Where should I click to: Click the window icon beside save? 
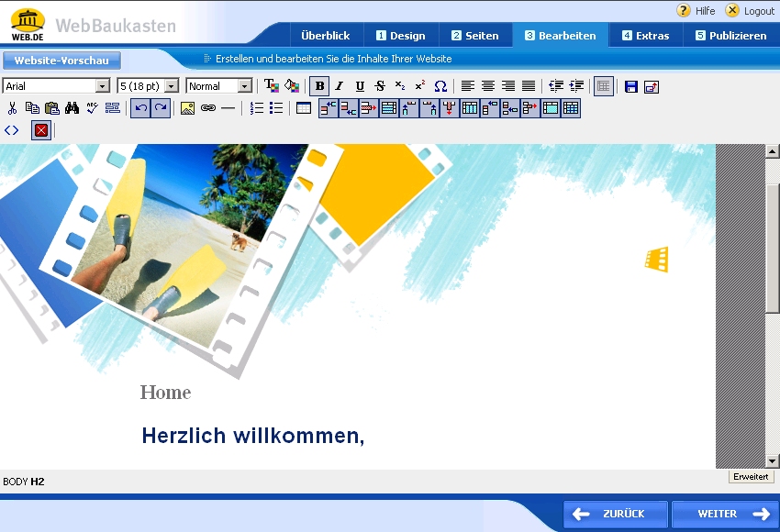click(x=652, y=87)
